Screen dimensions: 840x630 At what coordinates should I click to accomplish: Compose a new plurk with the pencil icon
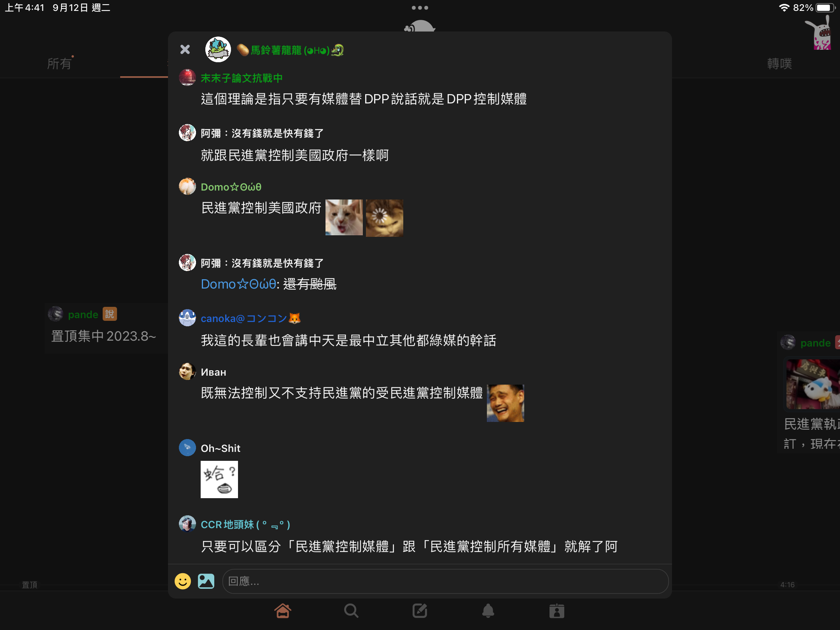[420, 611]
